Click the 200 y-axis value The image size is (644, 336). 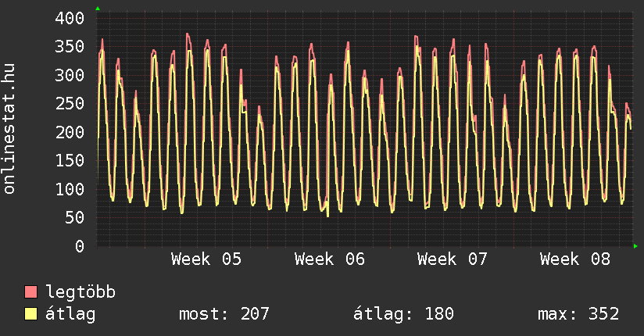[x=70, y=132]
